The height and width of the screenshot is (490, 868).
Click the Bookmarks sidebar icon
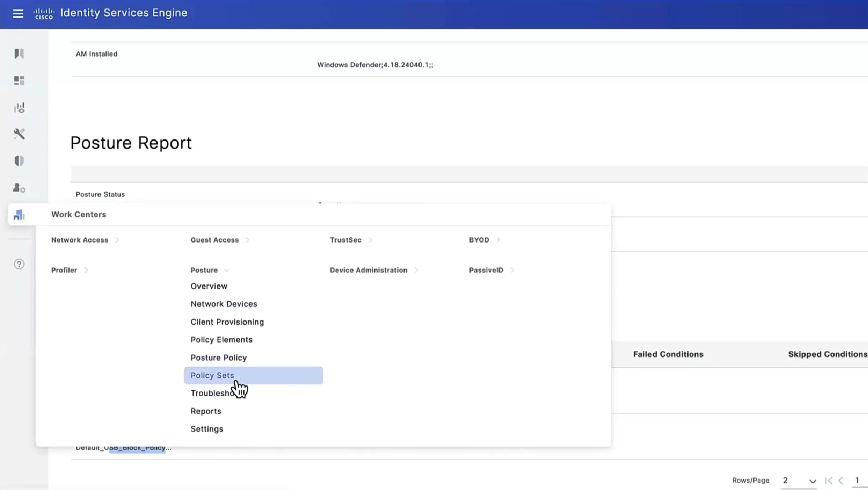point(19,54)
